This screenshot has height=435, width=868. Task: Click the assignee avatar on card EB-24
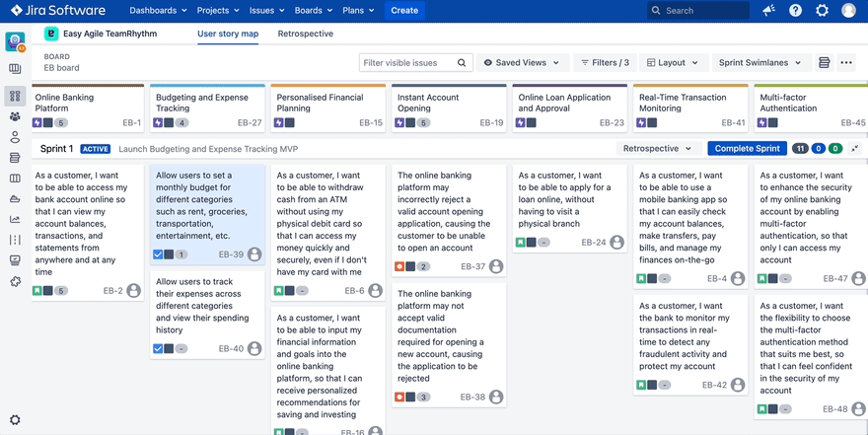[616, 243]
